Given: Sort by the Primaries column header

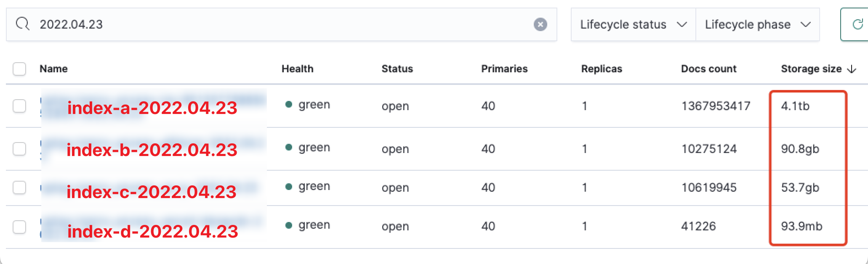Looking at the screenshot, I should point(504,69).
